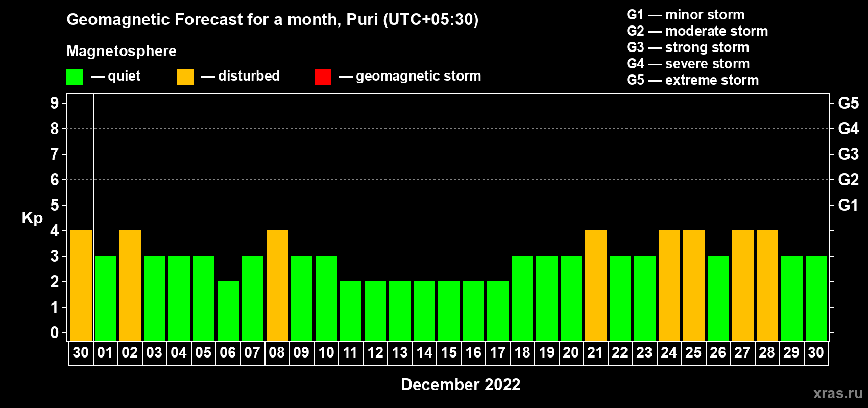
Task: Click the short green bar above date 06
Action: pos(228,311)
